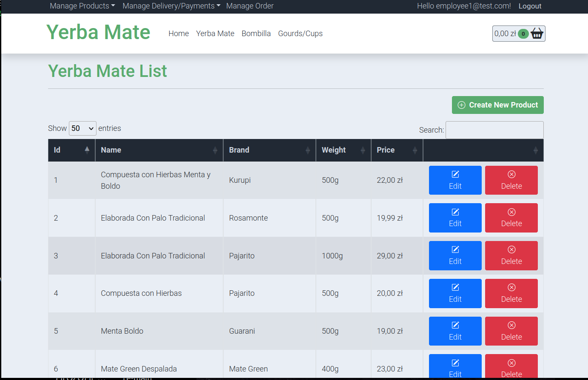Click Delete icon for Kurupi product row
This screenshot has height=380, width=588.
(511, 174)
